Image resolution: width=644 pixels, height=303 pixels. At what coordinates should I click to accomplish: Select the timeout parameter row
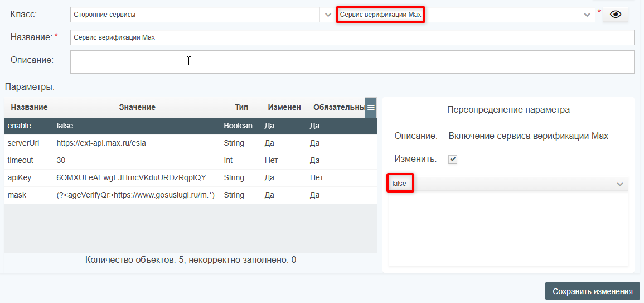click(190, 161)
